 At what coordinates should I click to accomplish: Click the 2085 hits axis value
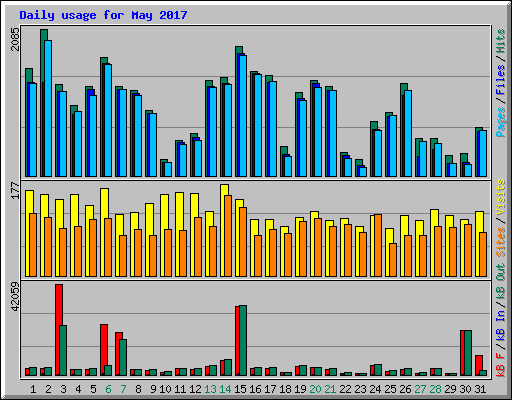click(x=15, y=39)
